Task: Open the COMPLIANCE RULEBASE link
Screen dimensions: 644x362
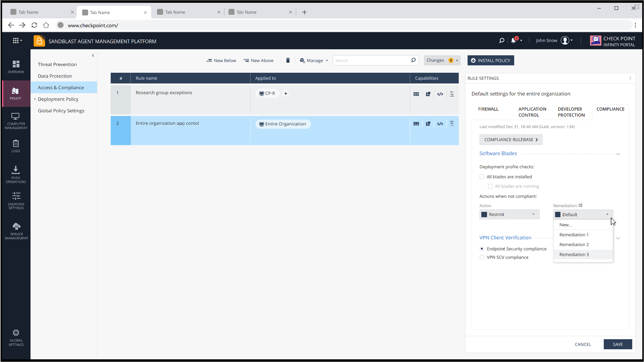Action: tap(511, 139)
